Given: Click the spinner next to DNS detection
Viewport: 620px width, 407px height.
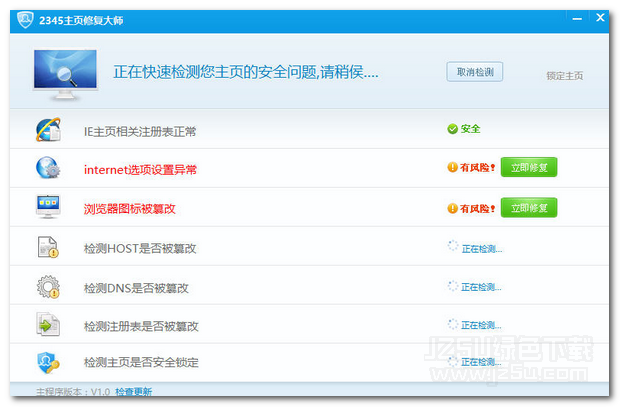Looking at the screenshot, I should (x=453, y=286).
